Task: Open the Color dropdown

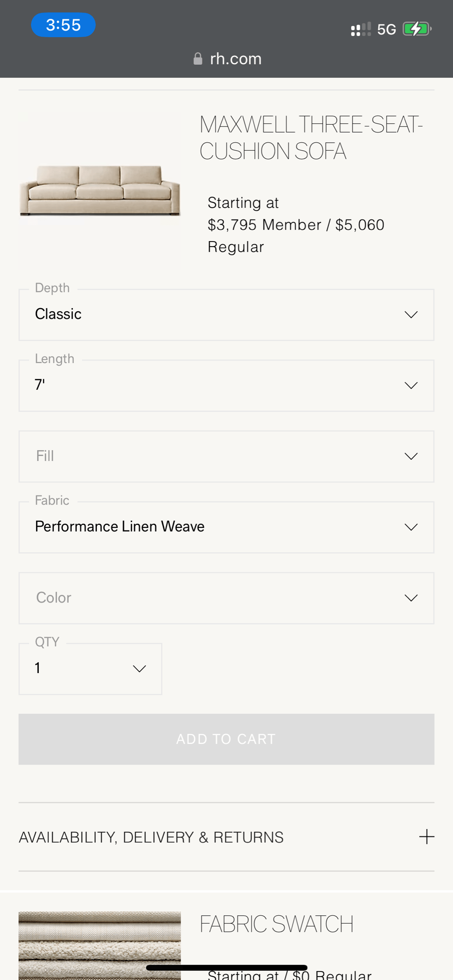Action: pyautogui.click(x=226, y=598)
